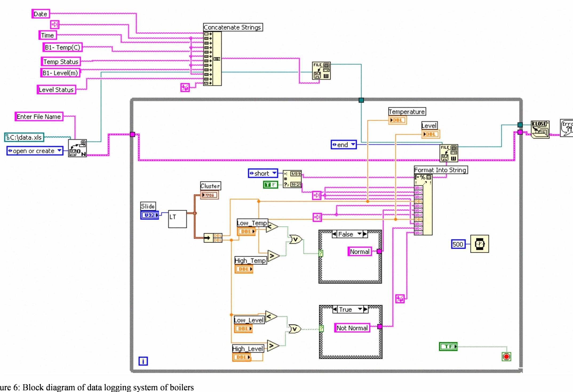The height and width of the screenshot is (392, 573).
Task: Click the loop iteration terminal i
Action: click(143, 361)
